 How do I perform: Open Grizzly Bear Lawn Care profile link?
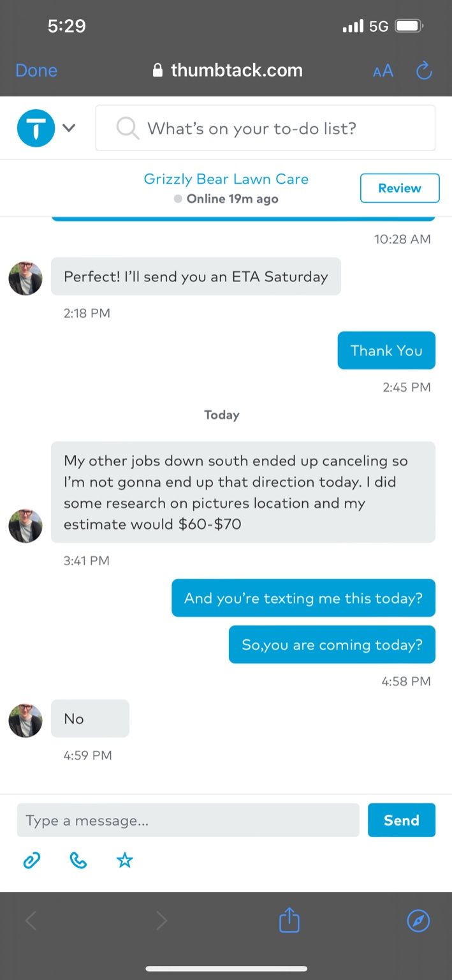226,179
